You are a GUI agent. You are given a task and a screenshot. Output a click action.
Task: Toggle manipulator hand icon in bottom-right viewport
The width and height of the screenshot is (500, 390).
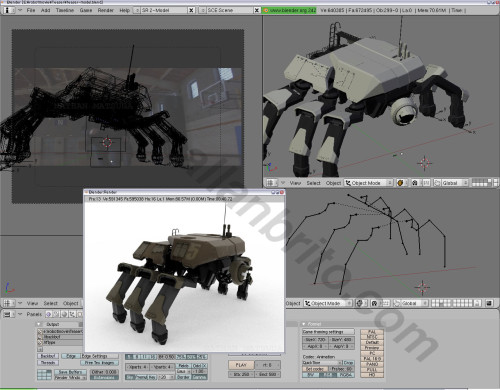click(396, 303)
